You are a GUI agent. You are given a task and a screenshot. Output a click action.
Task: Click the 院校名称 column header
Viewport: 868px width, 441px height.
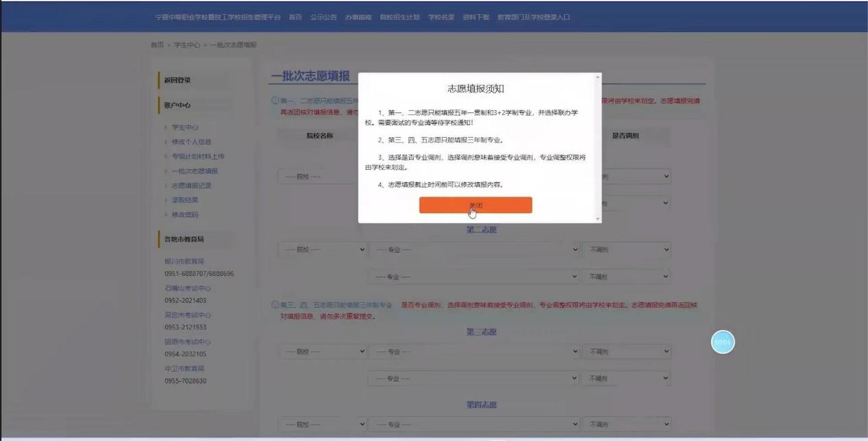[x=319, y=136]
